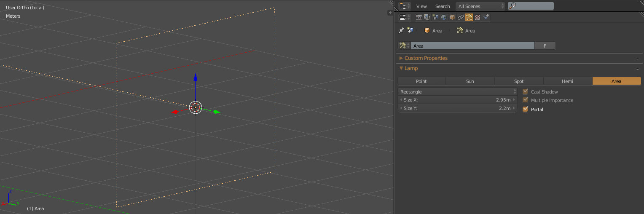Switch to the World properties globe tab
This screenshot has height=214, width=644.
444,17
